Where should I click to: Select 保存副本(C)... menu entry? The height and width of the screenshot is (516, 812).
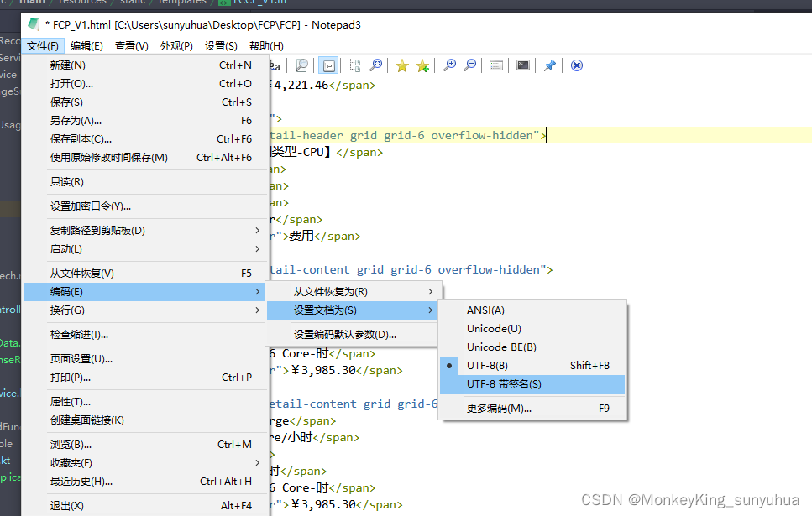click(x=144, y=139)
